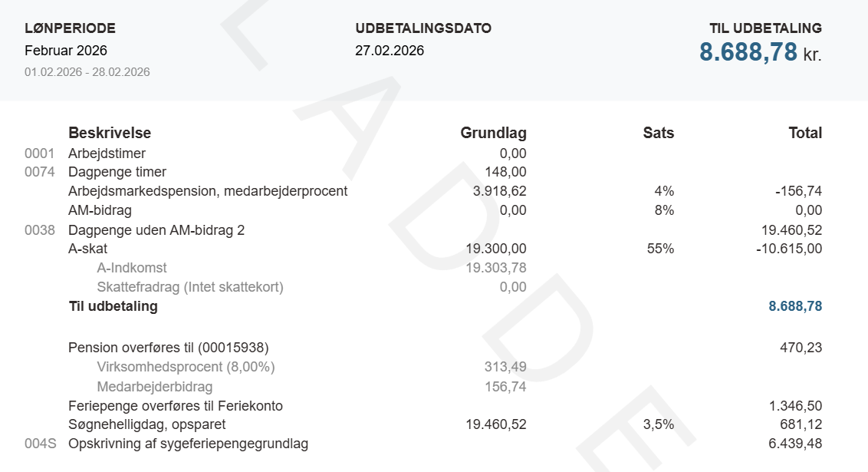Select the Arbejdsmarkedspension, medarbejderprocent line
868x472 pixels.
click(x=208, y=191)
